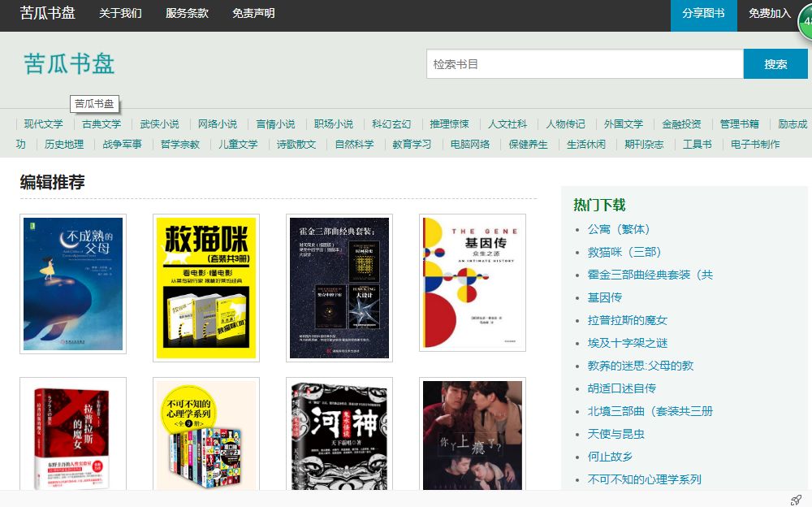Click 免费加入 in the top bar
812x507 pixels.
pyautogui.click(x=770, y=14)
